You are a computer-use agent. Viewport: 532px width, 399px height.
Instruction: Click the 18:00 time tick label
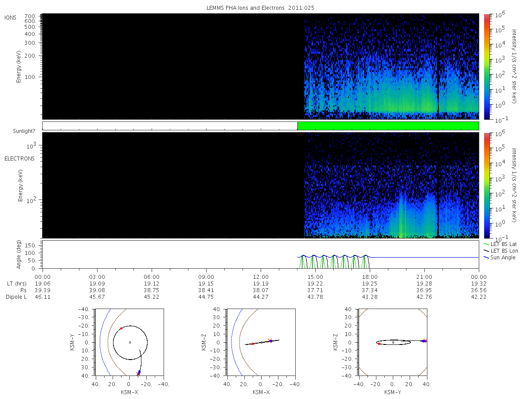point(370,277)
